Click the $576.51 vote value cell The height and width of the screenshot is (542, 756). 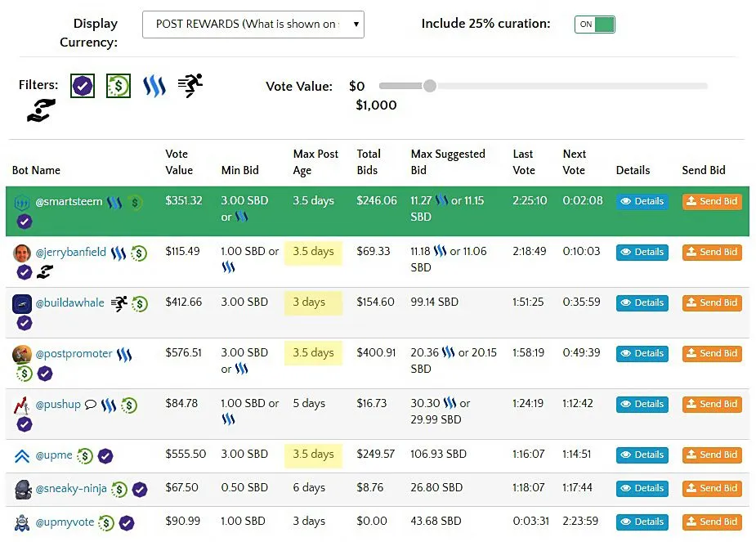[x=183, y=353]
